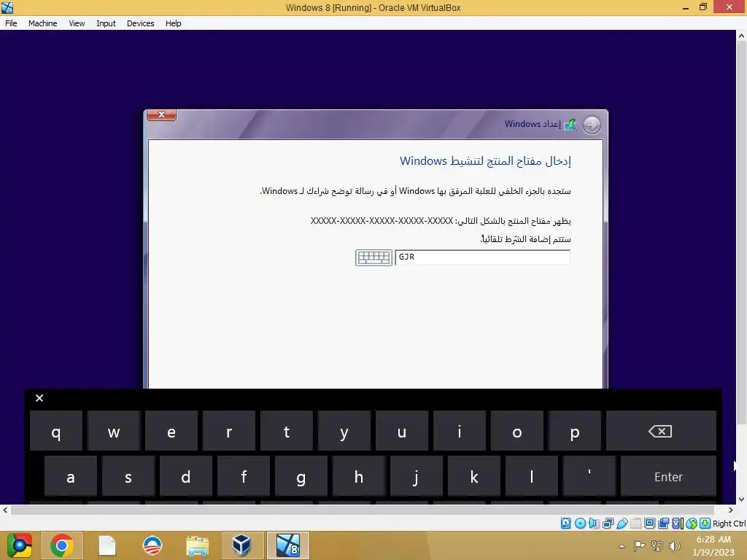The width and height of the screenshot is (747, 560).
Task: Click the horizontal scrollbar left arrow
Action: click(x=5, y=510)
